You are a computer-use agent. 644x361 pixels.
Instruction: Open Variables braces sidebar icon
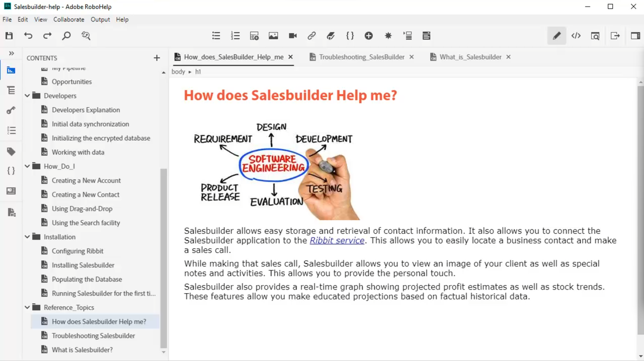tap(11, 171)
